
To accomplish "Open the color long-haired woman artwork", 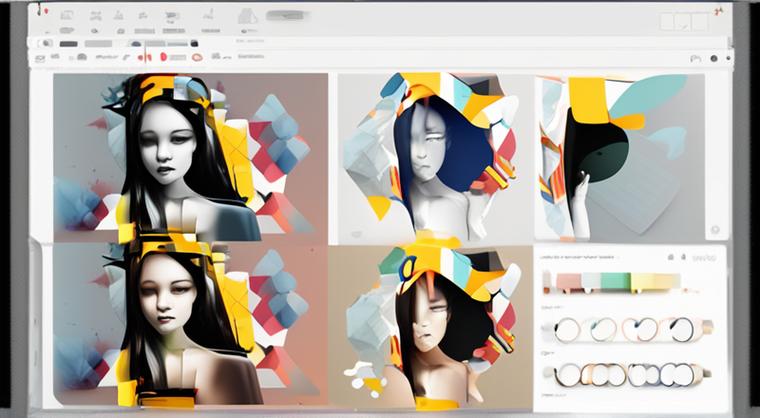I will [x=190, y=325].
